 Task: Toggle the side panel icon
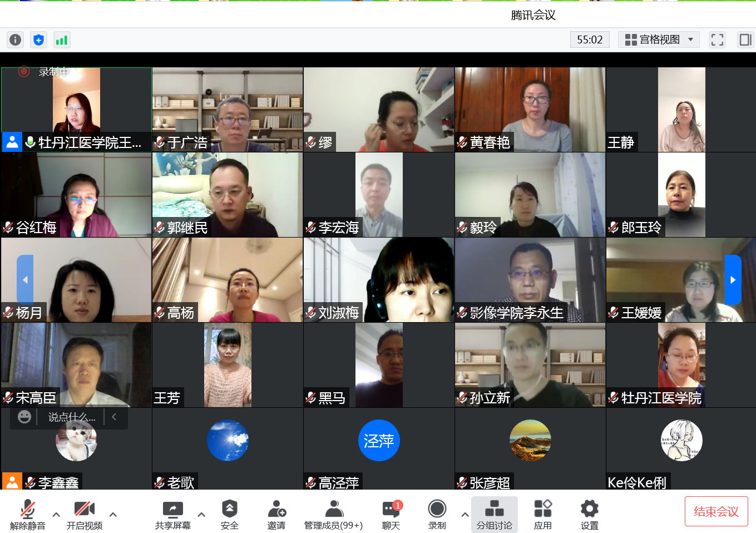click(x=745, y=40)
